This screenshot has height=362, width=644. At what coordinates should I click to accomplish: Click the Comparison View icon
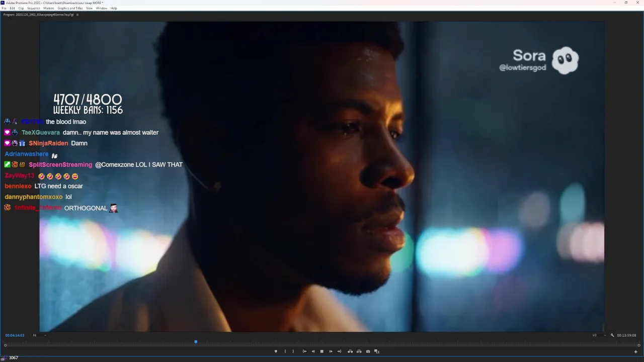point(376,351)
